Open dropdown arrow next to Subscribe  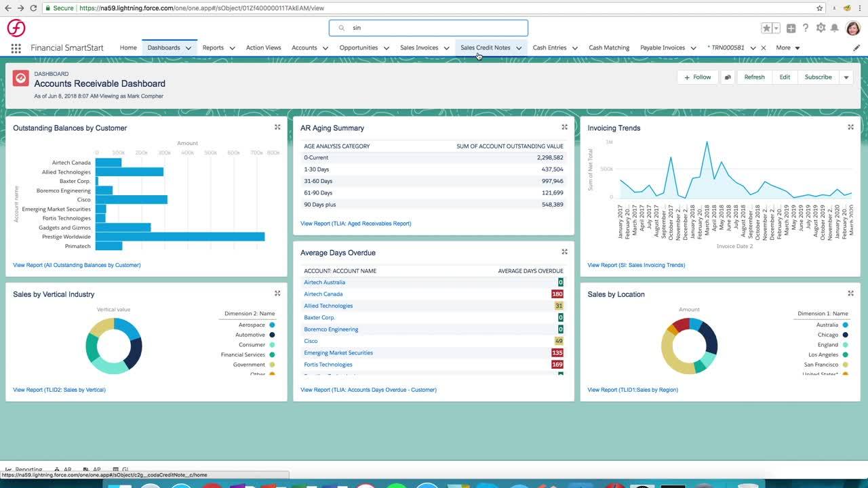846,77
